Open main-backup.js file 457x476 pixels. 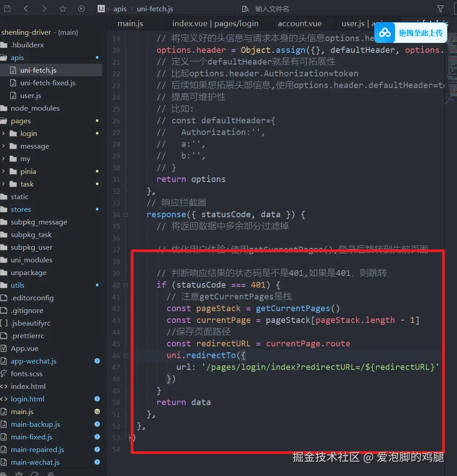click(x=35, y=425)
